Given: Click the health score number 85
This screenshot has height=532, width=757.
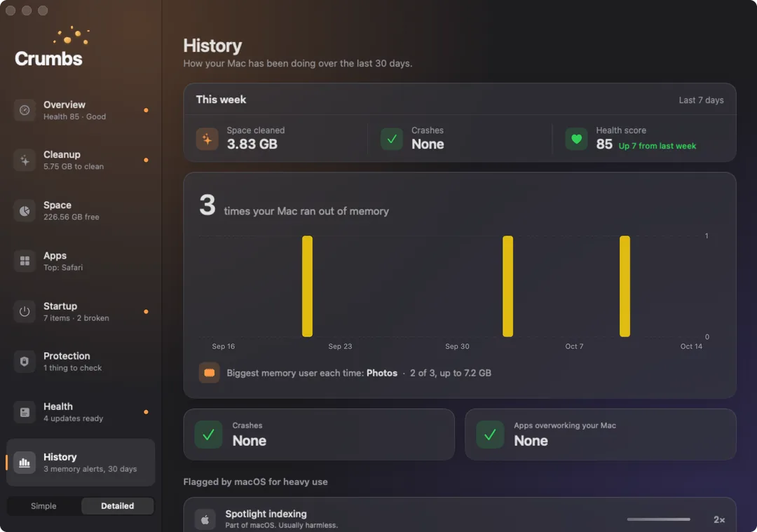Looking at the screenshot, I should (x=604, y=144).
